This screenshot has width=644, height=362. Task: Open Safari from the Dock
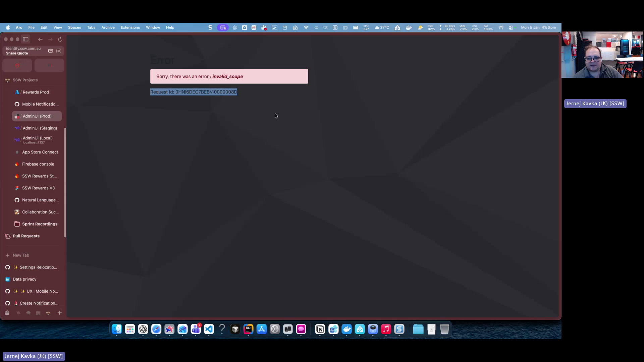tap(156, 329)
